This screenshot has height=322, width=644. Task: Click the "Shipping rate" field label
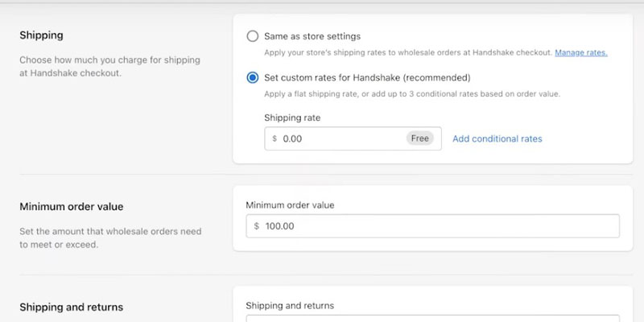(292, 118)
